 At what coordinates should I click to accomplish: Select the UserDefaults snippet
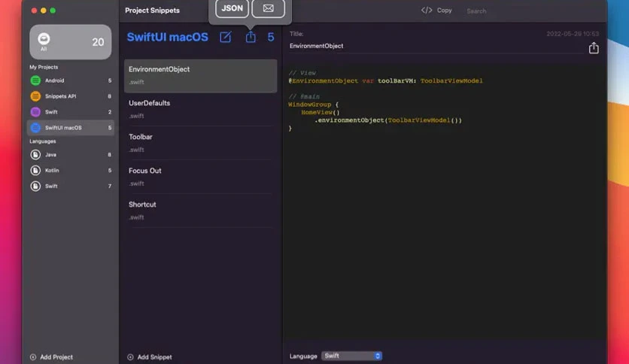tap(200, 110)
